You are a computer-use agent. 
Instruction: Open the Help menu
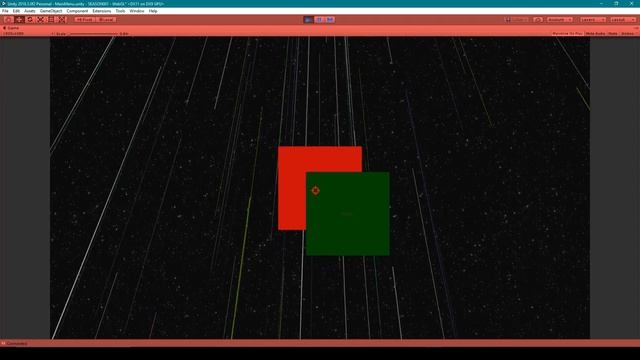click(153, 11)
